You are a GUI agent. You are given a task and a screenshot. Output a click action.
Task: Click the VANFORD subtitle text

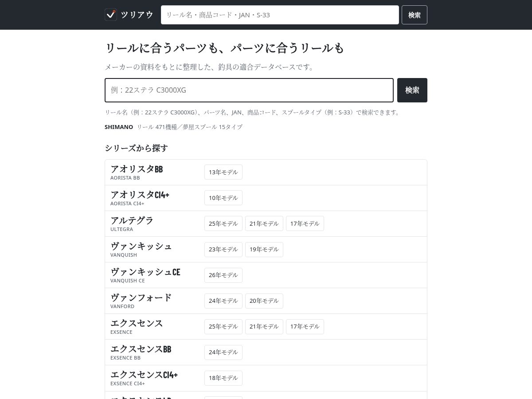coord(122,306)
